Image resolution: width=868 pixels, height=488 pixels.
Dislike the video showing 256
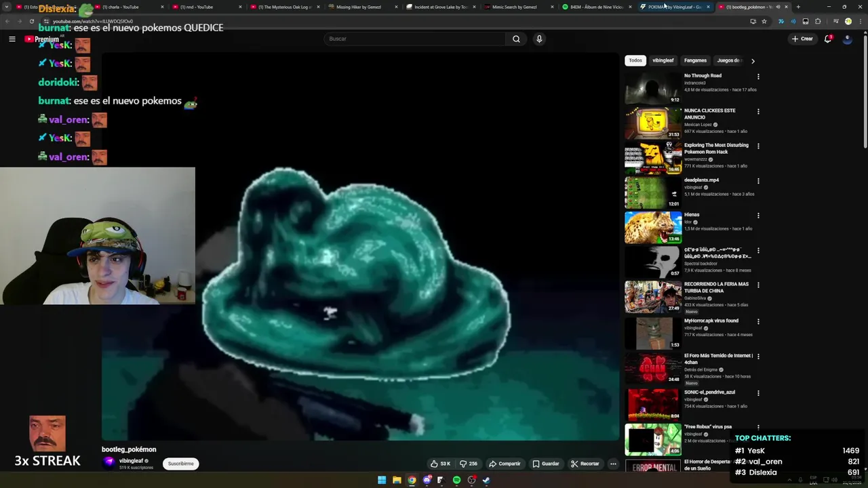pyautogui.click(x=469, y=464)
